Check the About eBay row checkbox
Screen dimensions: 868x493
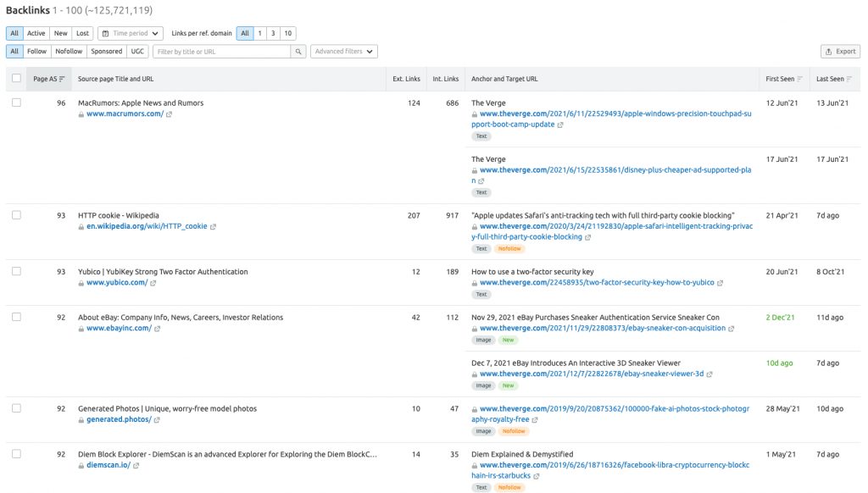tap(17, 317)
